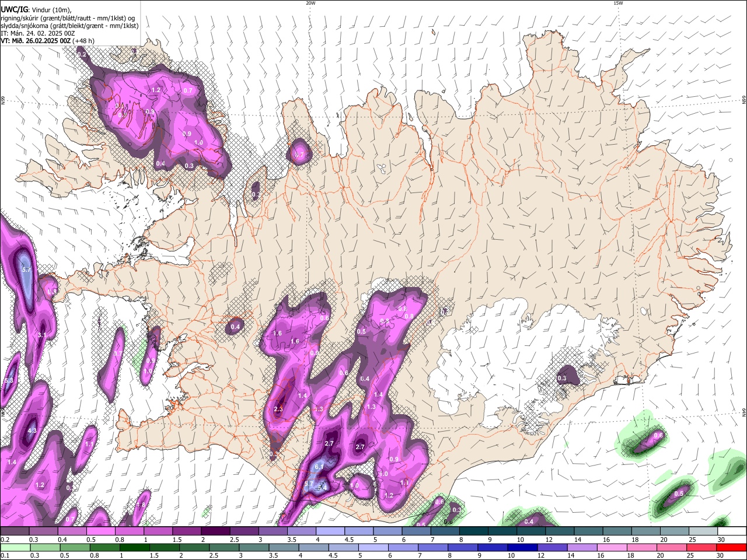Click the 6.1 precipitation value on the map
747x560 pixels.
click(319, 467)
